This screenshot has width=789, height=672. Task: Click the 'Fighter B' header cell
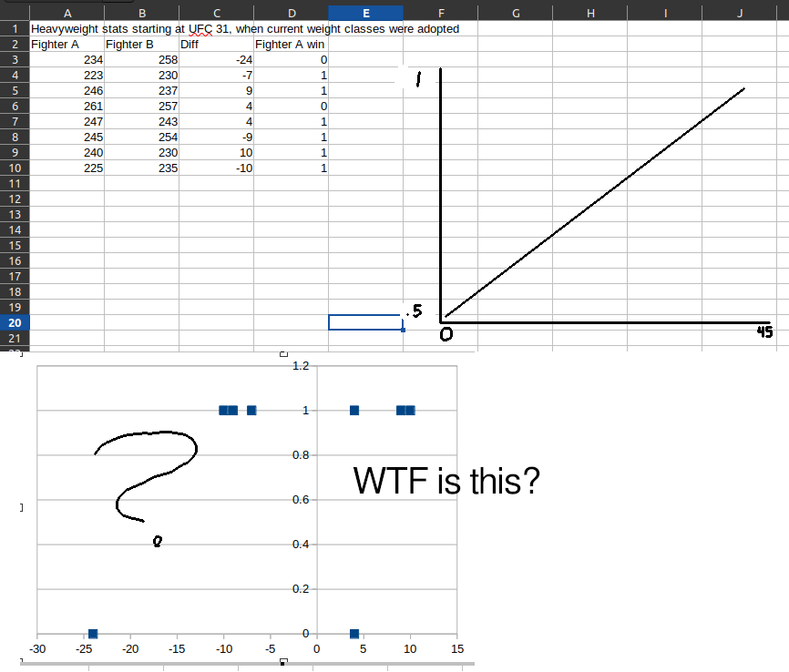click(x=141, y=45)
